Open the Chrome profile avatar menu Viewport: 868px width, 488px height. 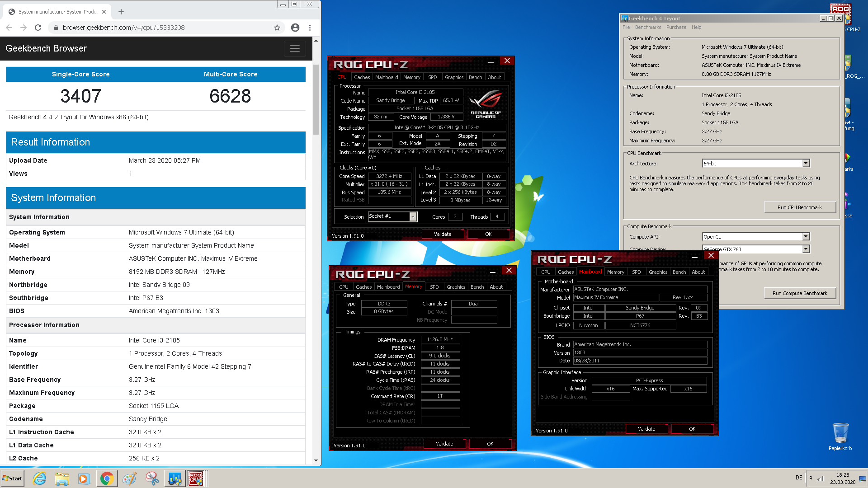pyautogui.click(x=295, y=28)
